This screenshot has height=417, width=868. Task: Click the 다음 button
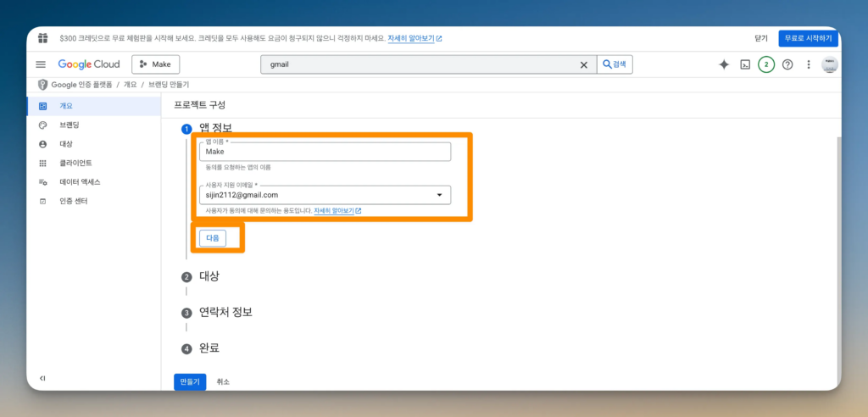[x=213, y=237]
